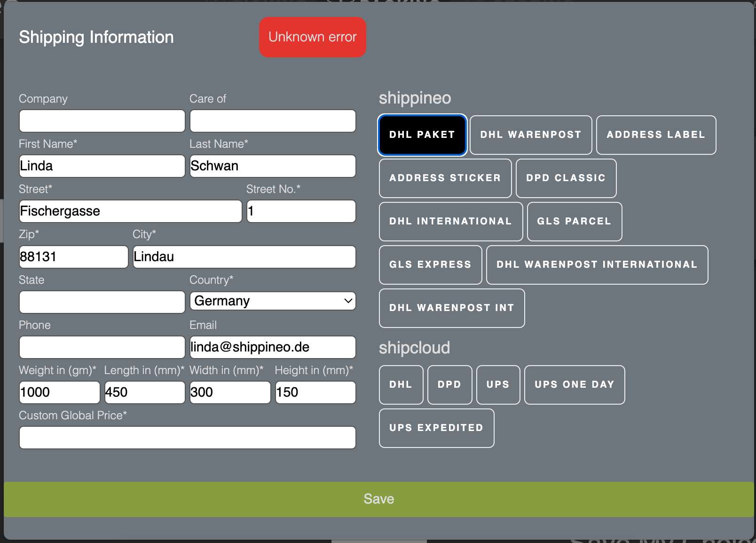The width and height of the screenshot is (756, 543).
Task: Click the Height field showing 150
Action: click(315, 392)
